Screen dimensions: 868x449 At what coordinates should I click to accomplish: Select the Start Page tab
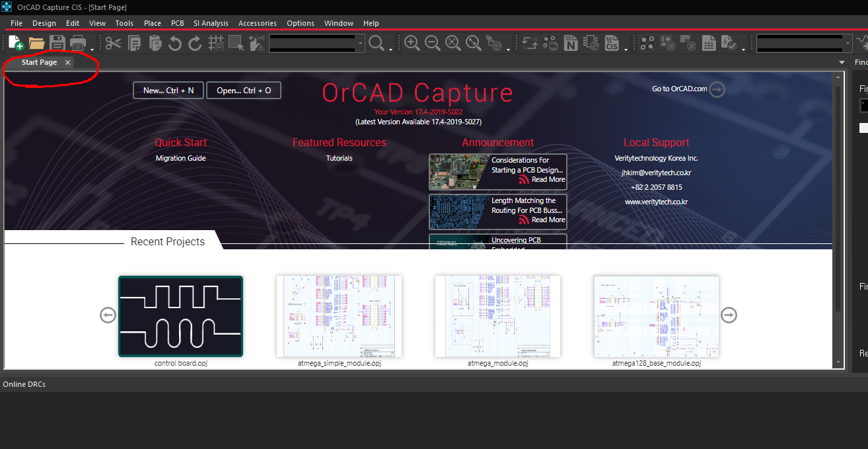tap(39, 62)
